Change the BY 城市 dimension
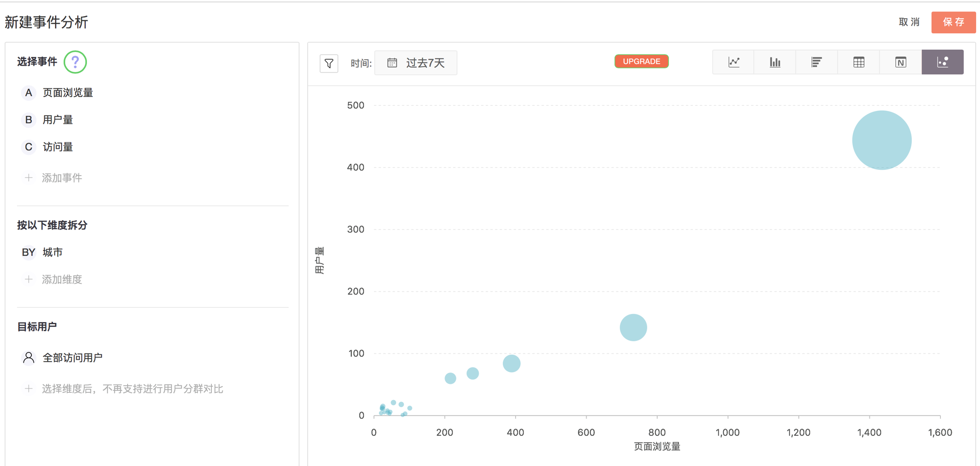Viewport: 980px width, 466px height. (52, 253)
